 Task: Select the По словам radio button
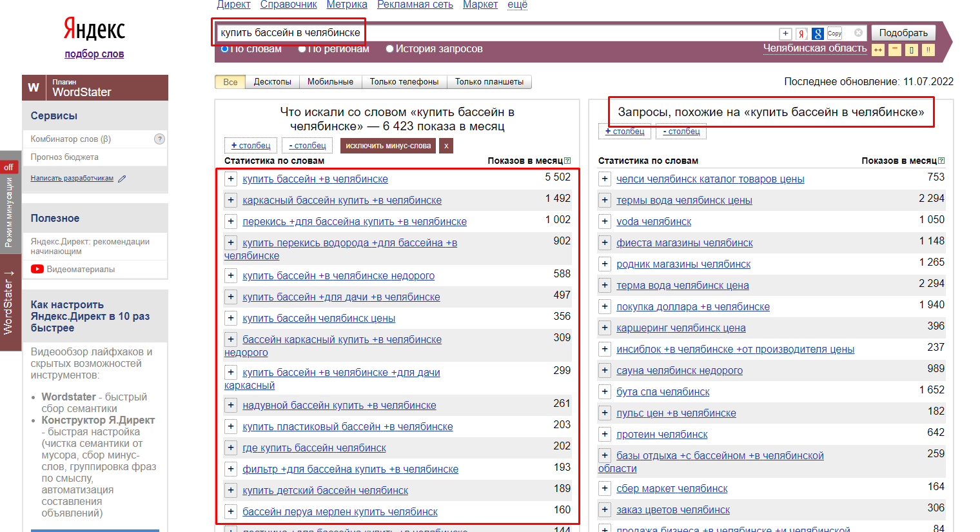[224, 49]
